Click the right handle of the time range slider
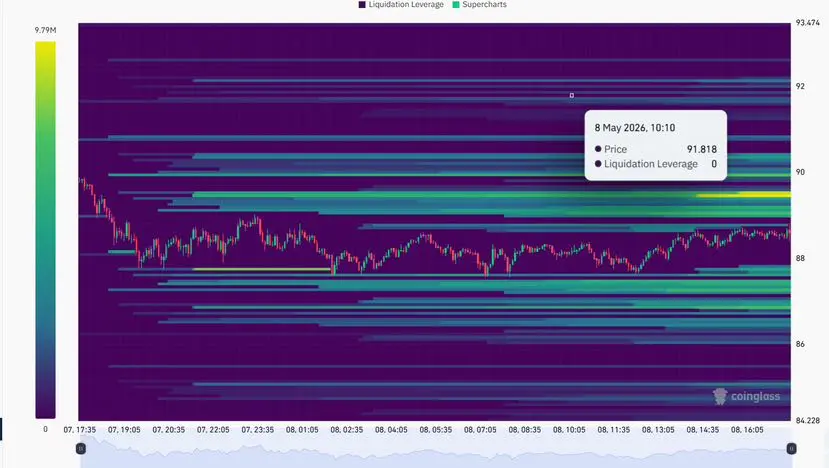The image size is (829, 468). pyautogui.click(x=791, y=448)
